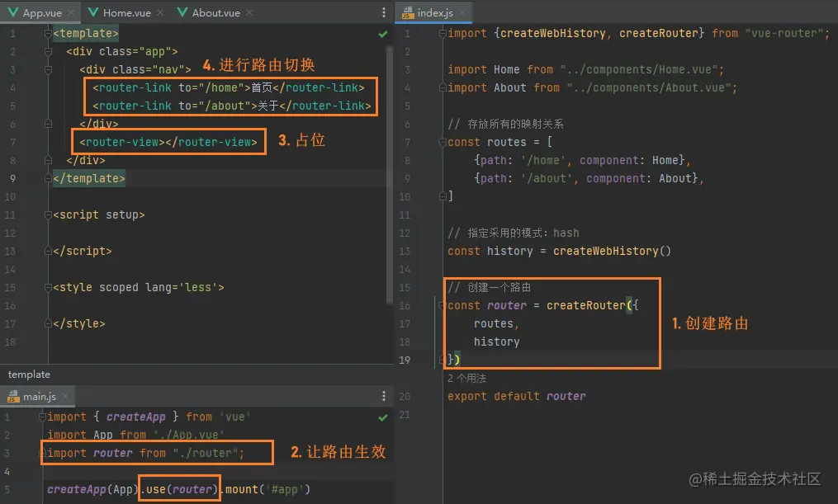Screen dimensions: 838x504
Task: Click the <router-view> tag line
Action: (168, 142)
